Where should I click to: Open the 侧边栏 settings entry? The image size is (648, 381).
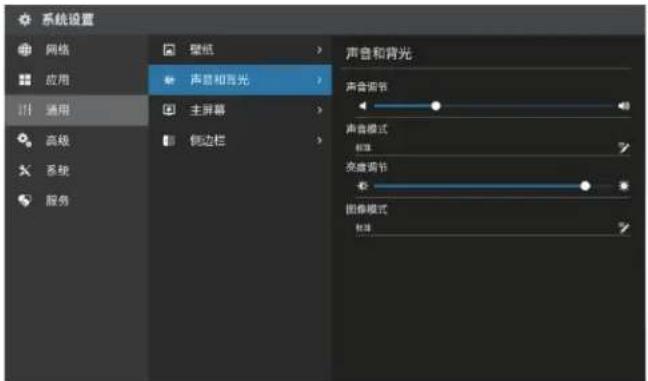[x=240, y=140]
